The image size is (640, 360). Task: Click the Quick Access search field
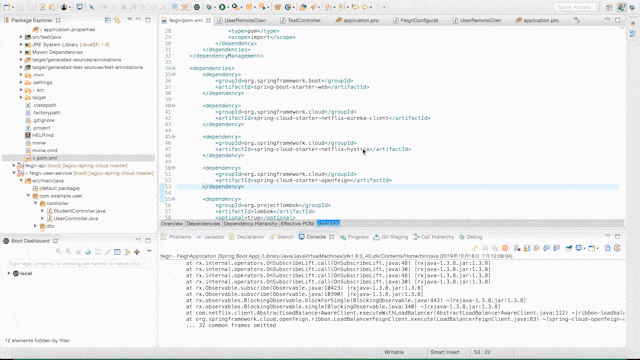pos(574,7)
